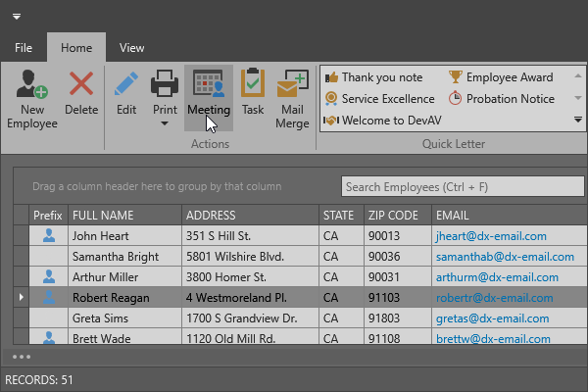Click the Print printer icon

165,83
